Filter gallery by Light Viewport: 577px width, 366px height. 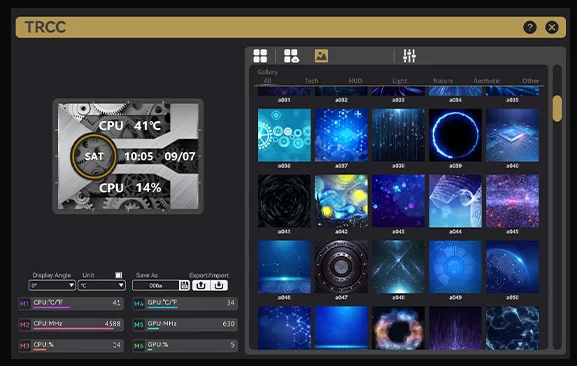pyautogui.click(x=400, y=81)
